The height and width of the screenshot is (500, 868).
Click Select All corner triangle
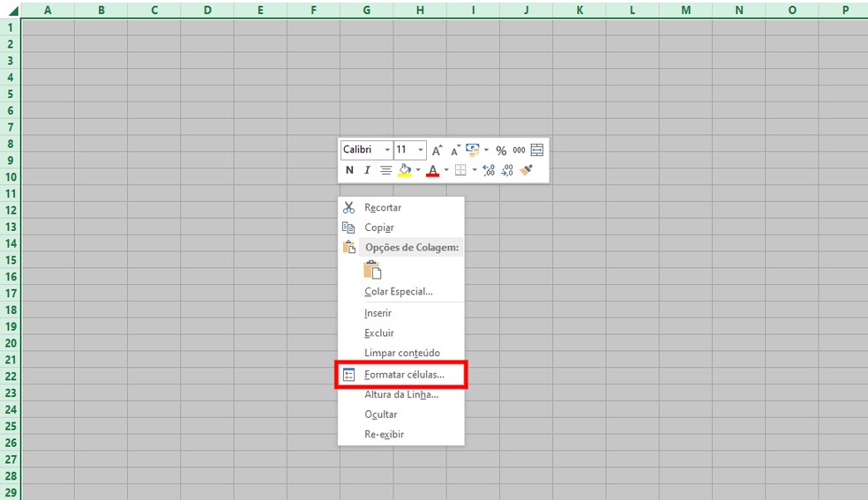[12, 10]
